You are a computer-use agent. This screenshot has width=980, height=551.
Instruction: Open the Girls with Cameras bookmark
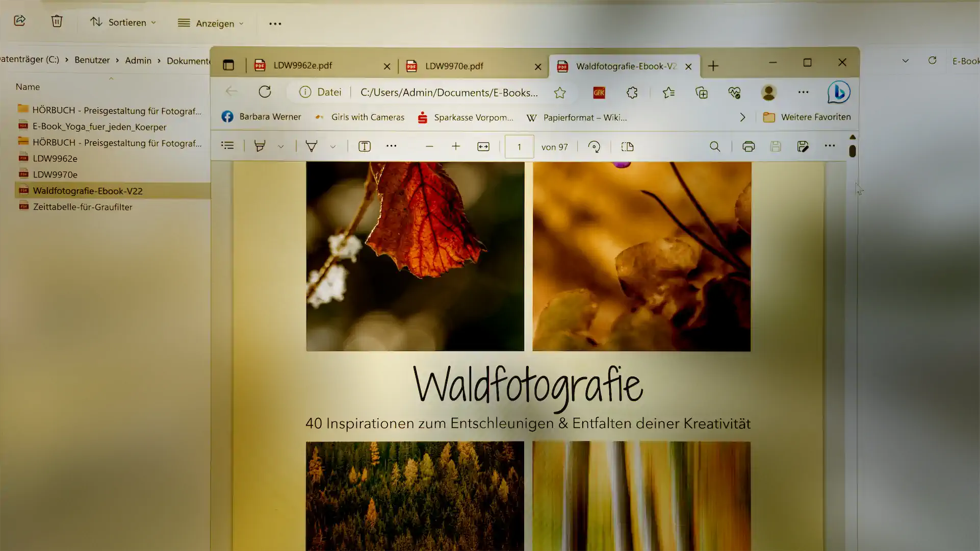click(x=360, y=117)
